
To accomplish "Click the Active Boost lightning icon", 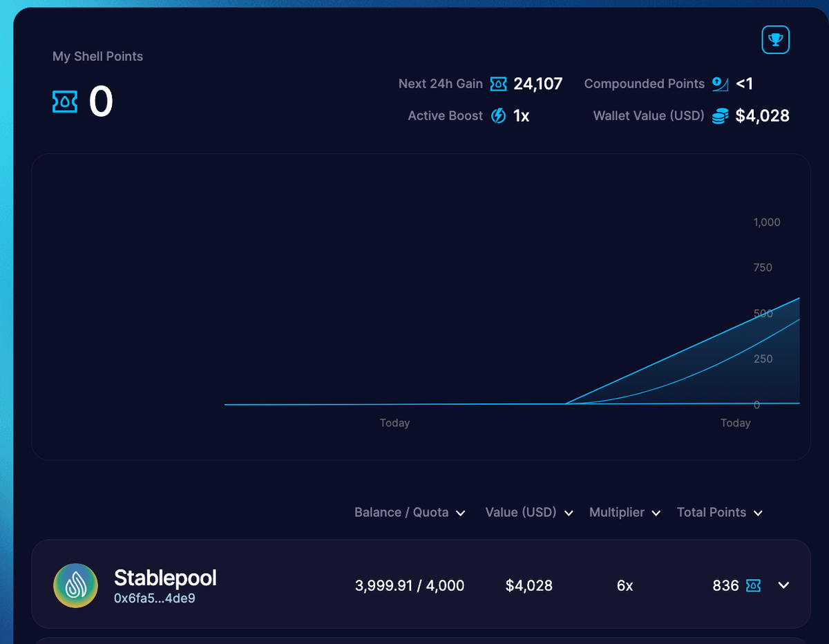I will [x=498, y=116].
